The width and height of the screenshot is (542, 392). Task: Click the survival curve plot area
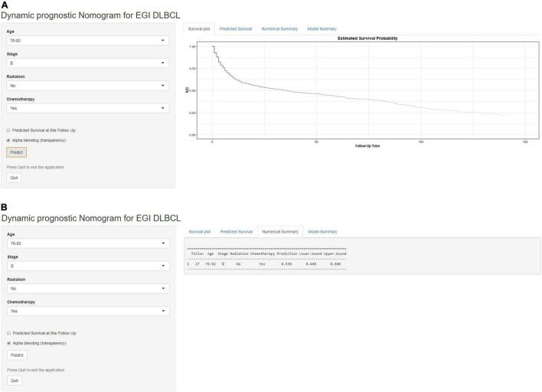tap(367, 90)
